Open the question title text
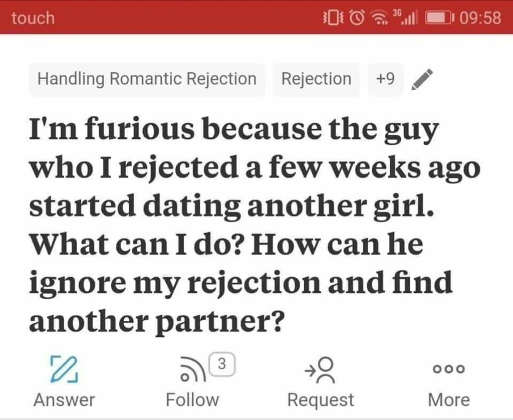Image resolution: width=513 pixels, height=420 pixels. (x=254, y=225)
